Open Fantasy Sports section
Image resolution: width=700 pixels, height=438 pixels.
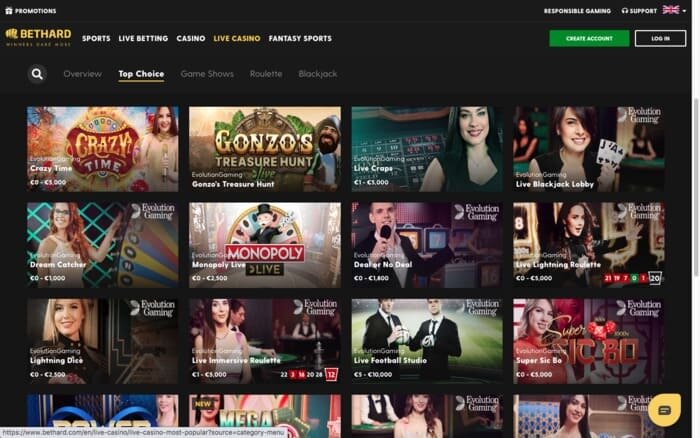[300, 38]
